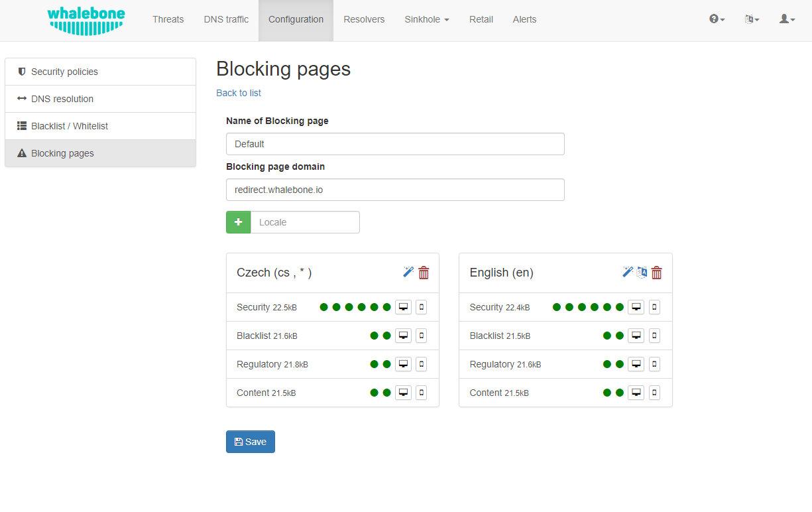812x512 pixels.
Task: Select Blocking pages in the sidebar
Action: point(100,153)
